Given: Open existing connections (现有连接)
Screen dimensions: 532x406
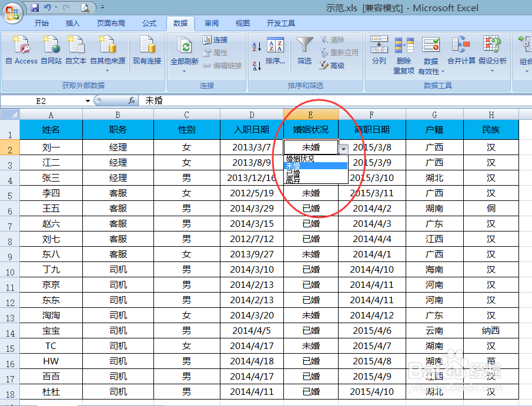Looking at the screenshot, I should [147, 50].
